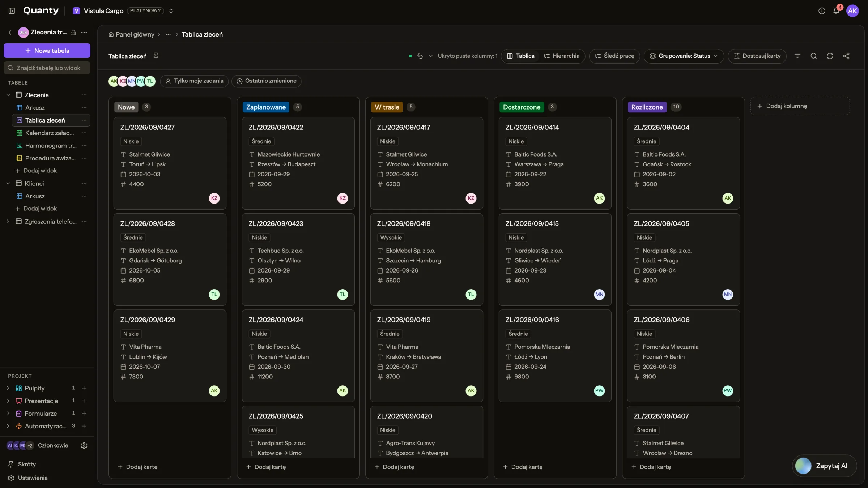
Task: Toggle Tylko moje zadania filter
Action: pos(194,81)
